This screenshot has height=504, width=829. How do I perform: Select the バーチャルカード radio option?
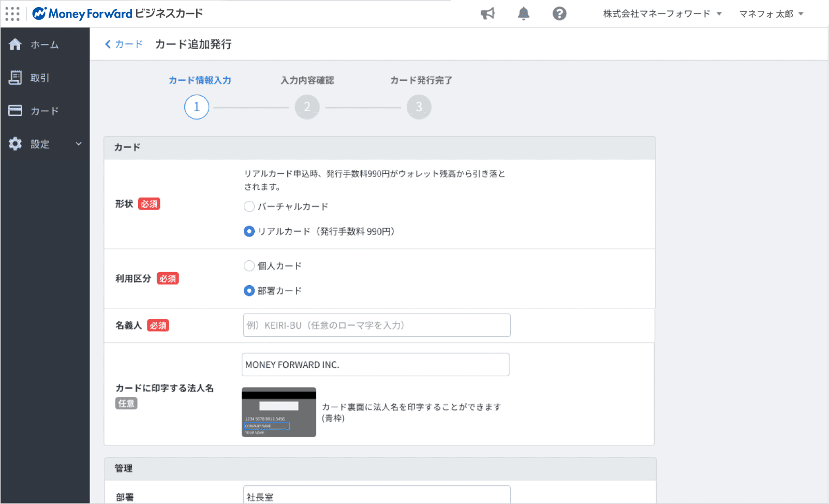[249, 206]
